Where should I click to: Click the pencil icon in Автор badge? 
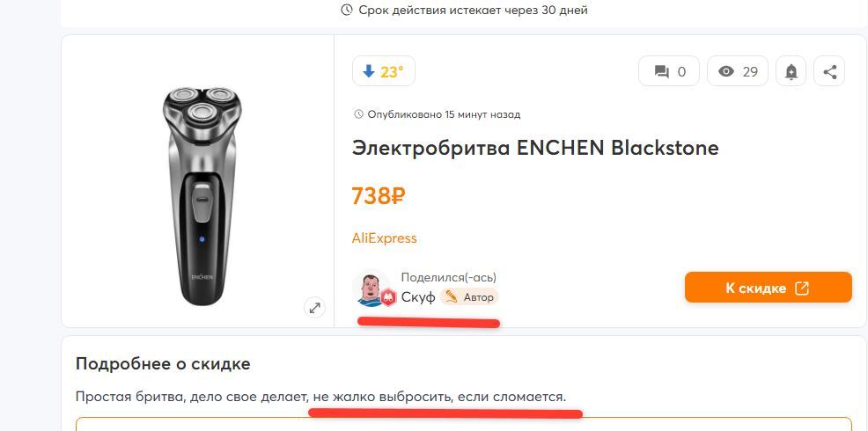tap(452, 296)
